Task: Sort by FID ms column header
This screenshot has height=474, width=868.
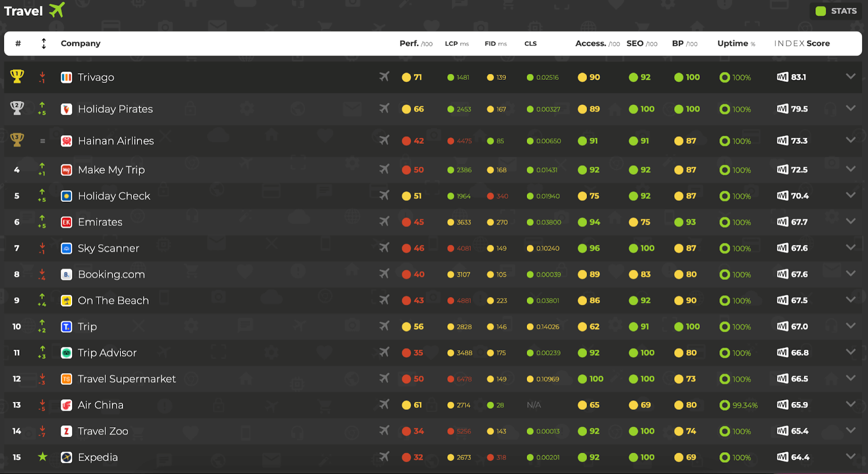Action: pyautogui.click(x=496, y=43)
